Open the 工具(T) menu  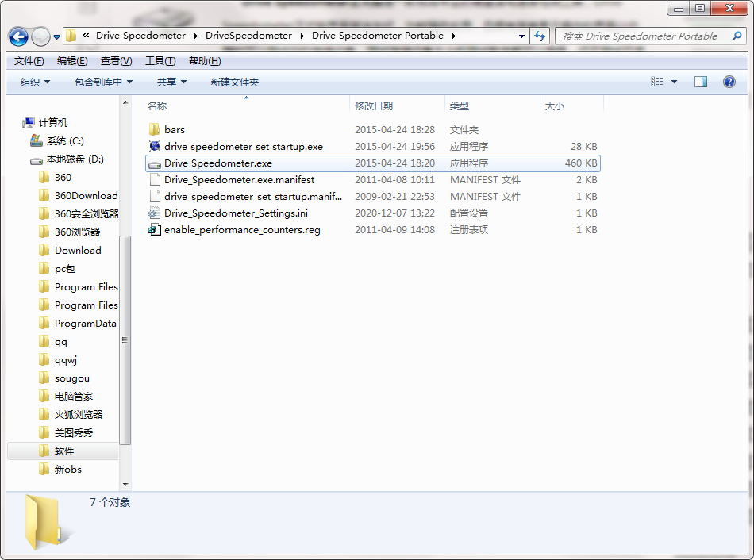click(160, 61)
